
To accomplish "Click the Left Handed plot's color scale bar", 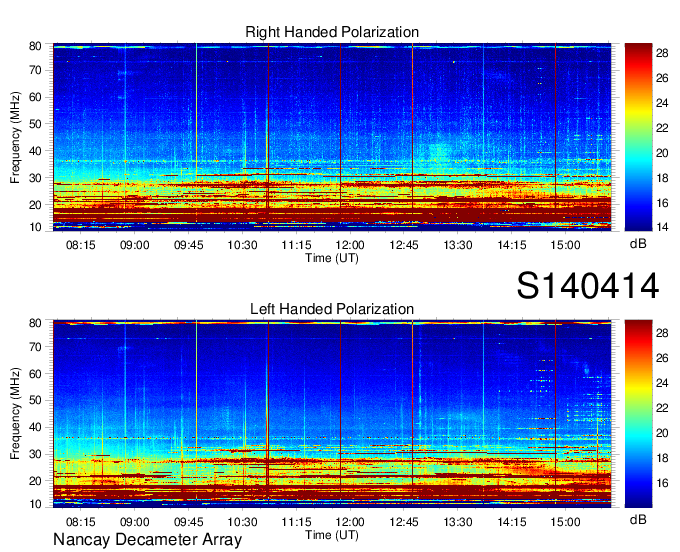I will coord(638,414).
